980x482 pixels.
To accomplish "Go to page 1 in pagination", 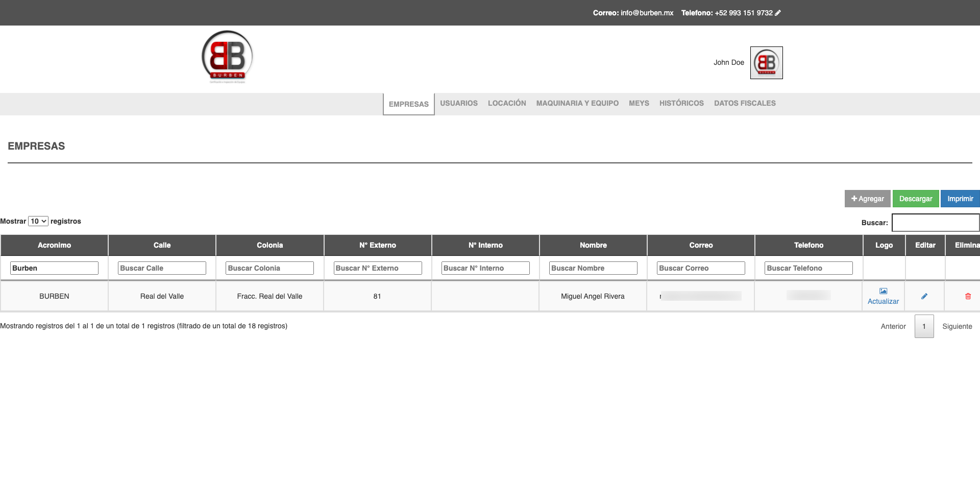I will (924, 326).
